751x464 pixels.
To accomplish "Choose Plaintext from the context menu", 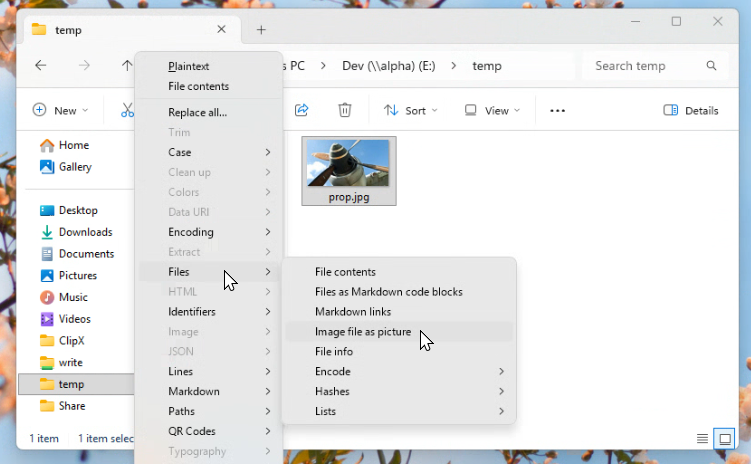I will pos(209,67).
